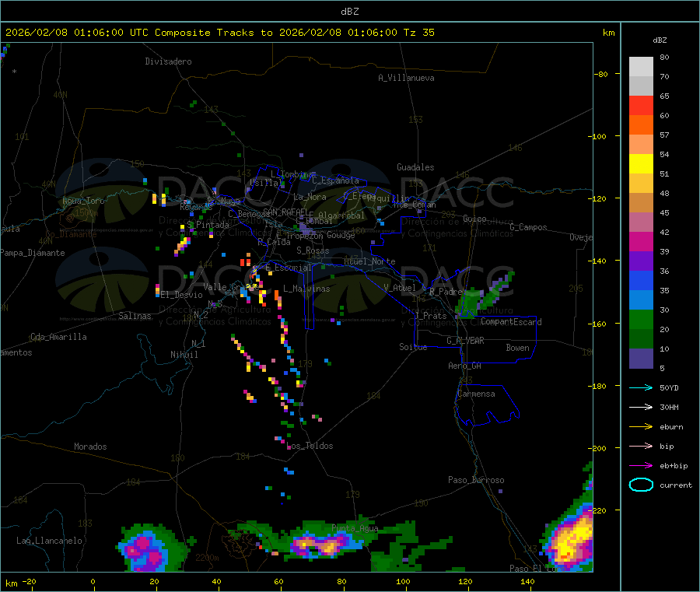Click the 'Guico' map label
The height and width of the screenshot is (592, 700).
pyautogui.click(x=475, y=219)
